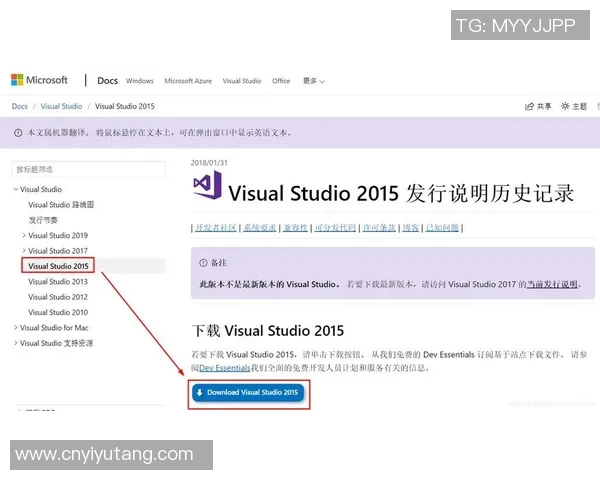Click the 系统要求 link below the title
This screenshot has height=480, width=600.
click(x=259, y=228)
